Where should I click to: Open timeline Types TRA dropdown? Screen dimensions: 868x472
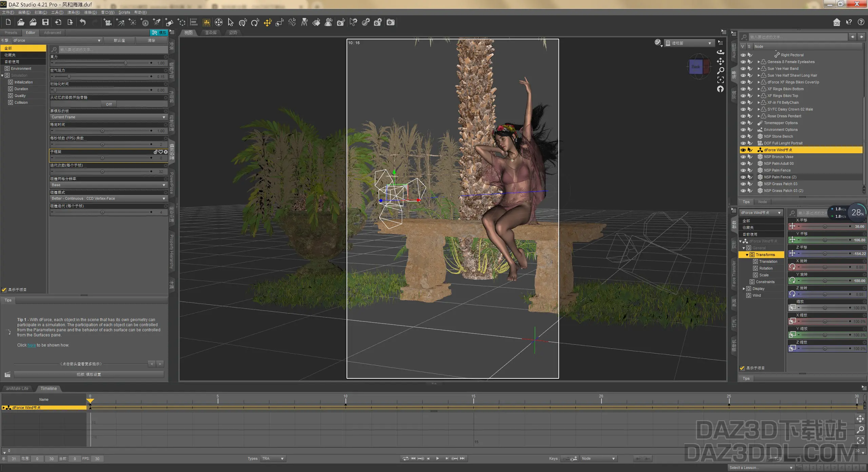(x=273, y=458)
